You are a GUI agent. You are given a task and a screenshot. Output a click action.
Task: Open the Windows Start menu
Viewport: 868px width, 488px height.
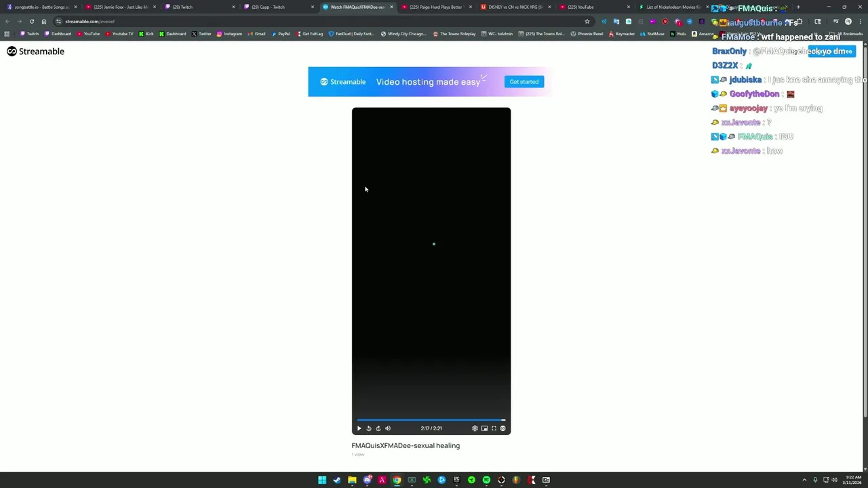point(322,480)
